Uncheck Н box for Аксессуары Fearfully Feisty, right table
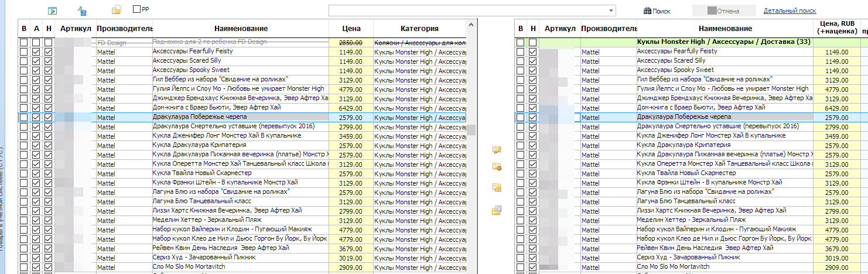The image size is (868, 274). pyautogui.click(x=532, y=52)
